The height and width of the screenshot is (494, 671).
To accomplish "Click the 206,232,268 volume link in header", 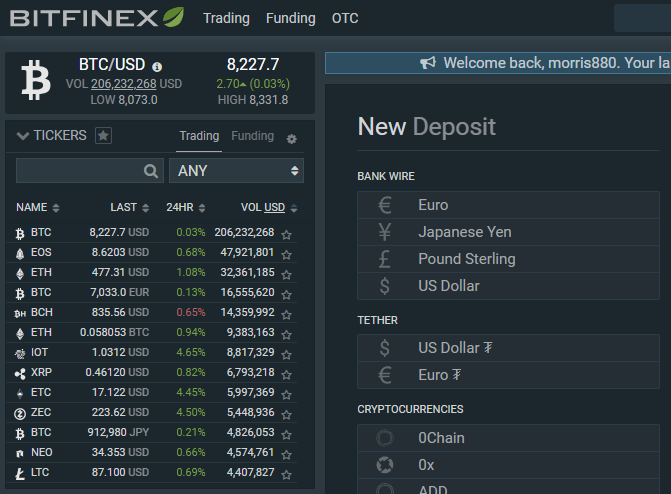I will 124,84.
